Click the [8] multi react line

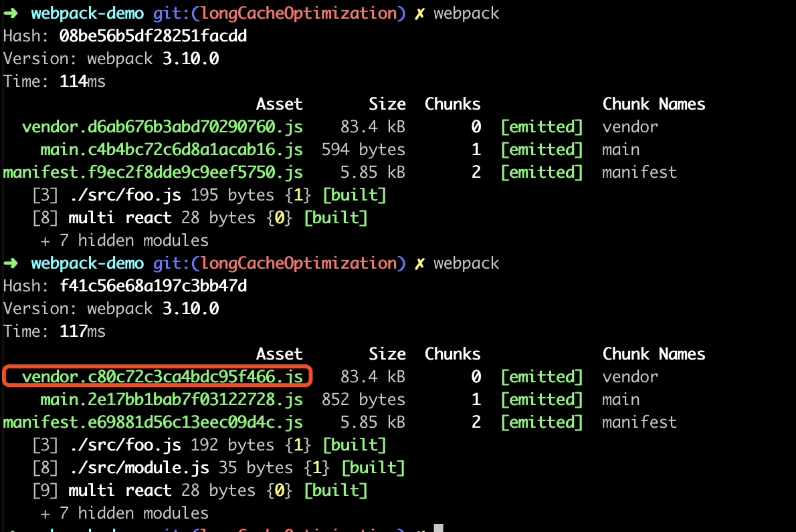[200, 218]
